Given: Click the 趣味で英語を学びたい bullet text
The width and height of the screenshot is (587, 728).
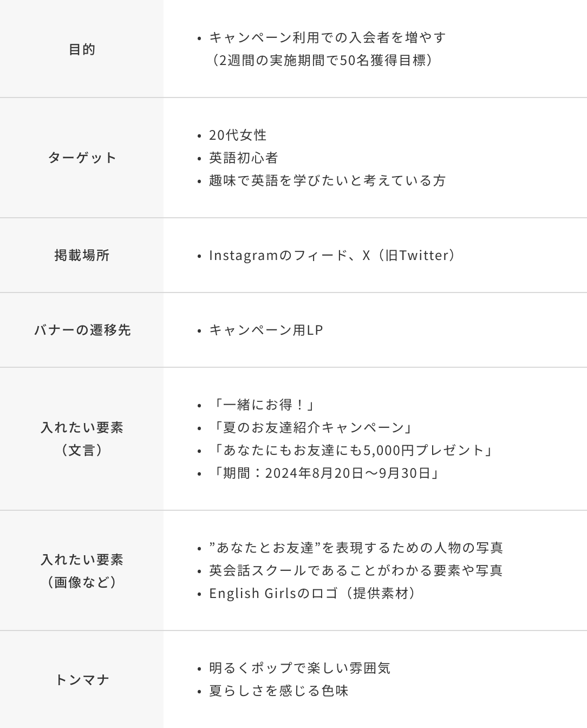Looking at the screenshot, I should coord(327,180).
